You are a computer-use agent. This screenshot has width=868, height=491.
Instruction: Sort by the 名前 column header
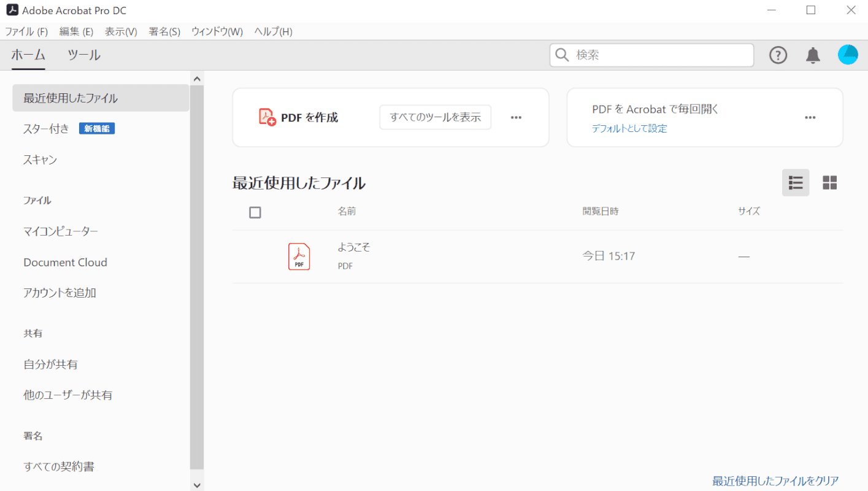point(347,211)
